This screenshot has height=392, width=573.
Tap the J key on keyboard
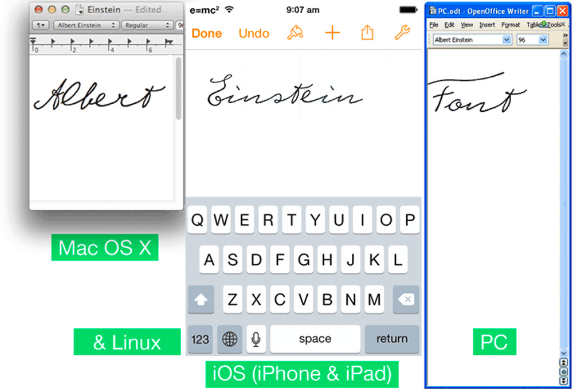click(351, 260)
